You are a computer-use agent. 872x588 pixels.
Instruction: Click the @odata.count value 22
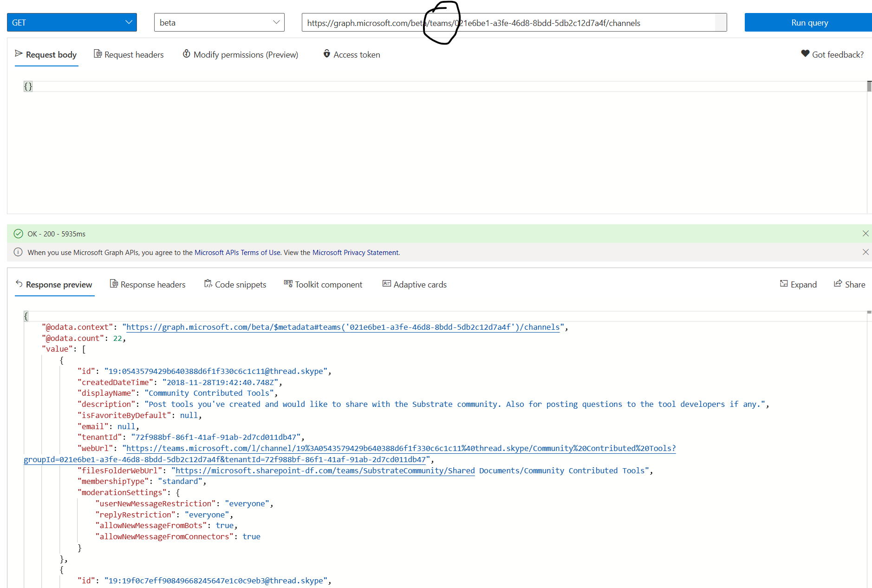coord(117,339)
